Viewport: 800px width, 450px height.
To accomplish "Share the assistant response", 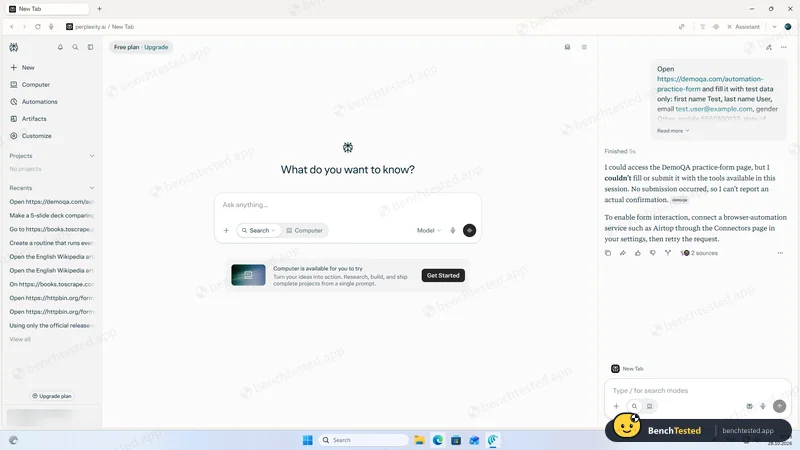I will (x=622, y=253).
